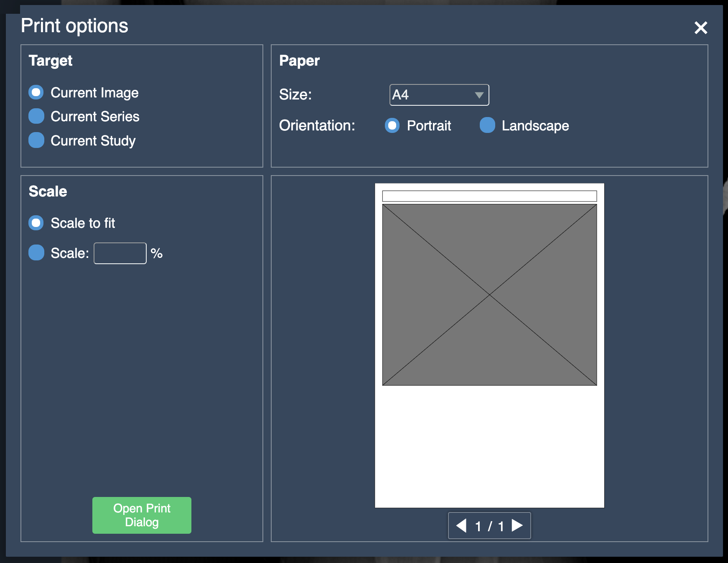Close the Print options dialog
Screen dimensions: 728x563
point(700,28)
